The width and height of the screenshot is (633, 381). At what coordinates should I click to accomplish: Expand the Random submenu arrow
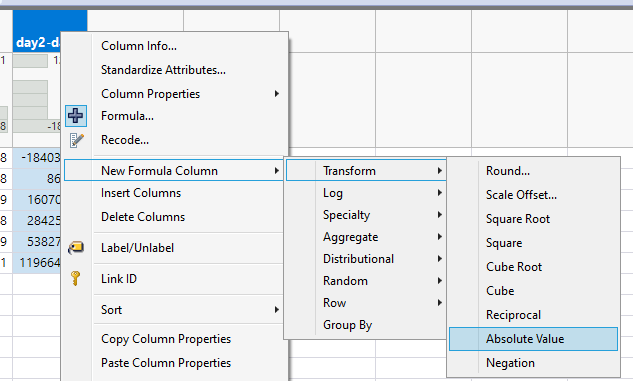point(439,281)
